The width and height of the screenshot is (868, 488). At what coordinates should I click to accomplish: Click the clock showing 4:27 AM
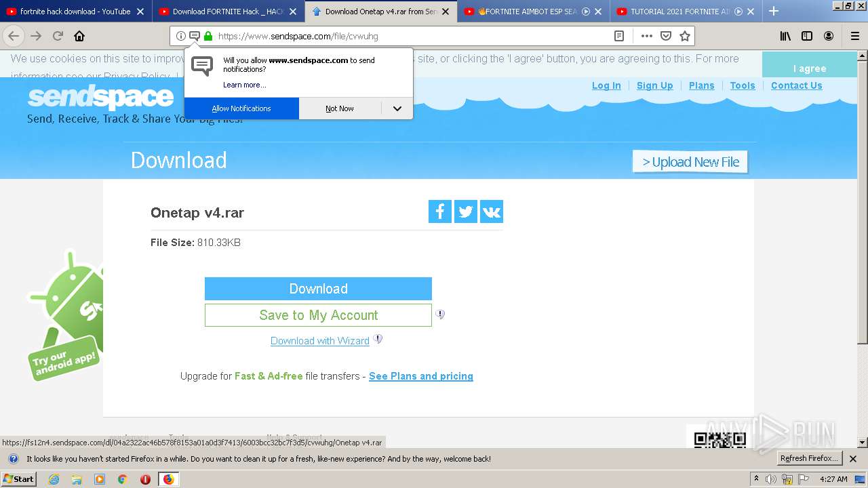(833, 479)
